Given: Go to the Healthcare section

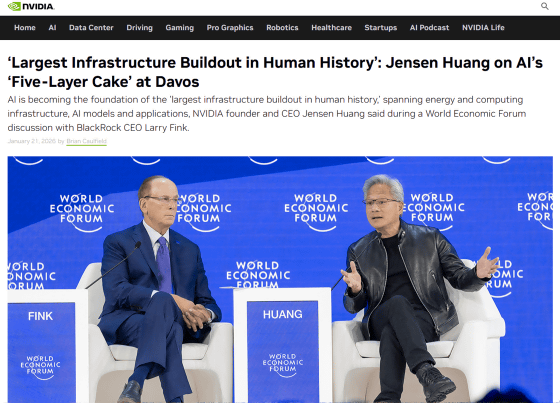Looking at the screenshot, I should 331,28.
